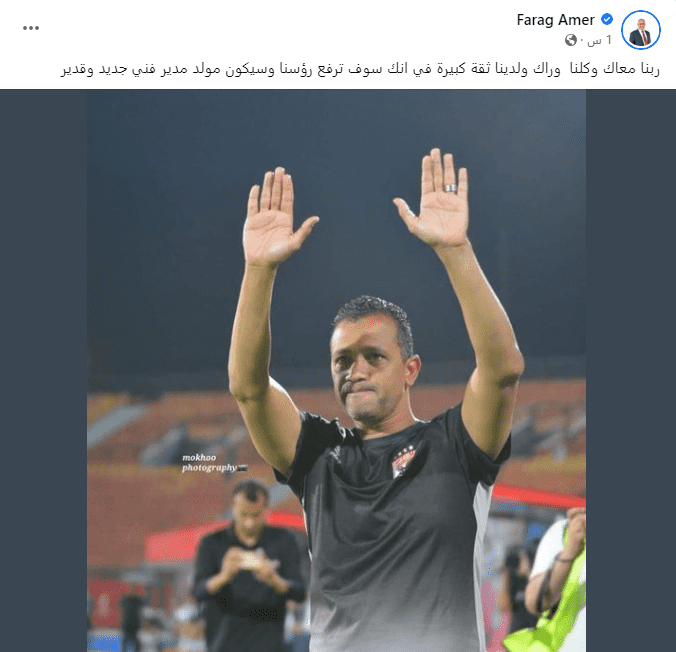Click the club crest on the black shirt
676x652 pixels.
pyautogui.click(x=403, y=462)
